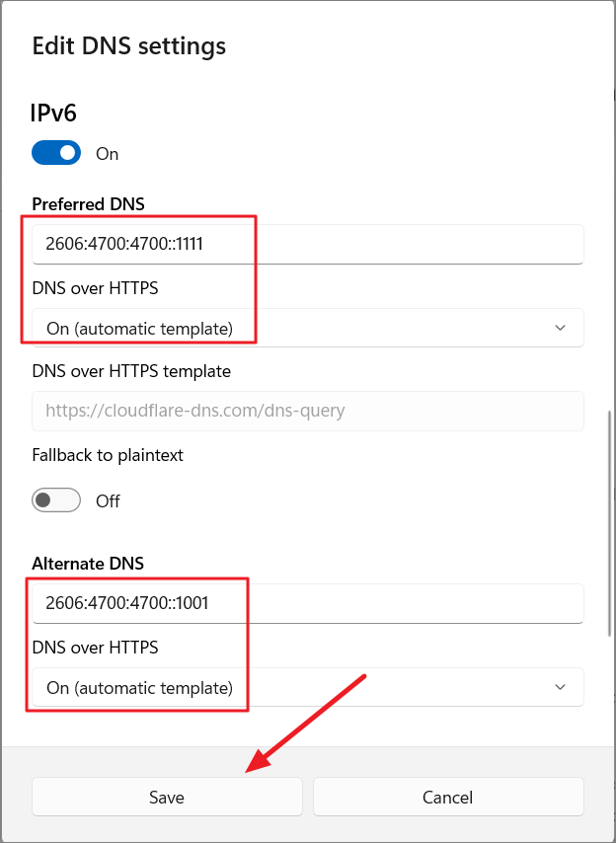
Task: Edit the Alternate DNS address field
Action: (x=307, y=603)
